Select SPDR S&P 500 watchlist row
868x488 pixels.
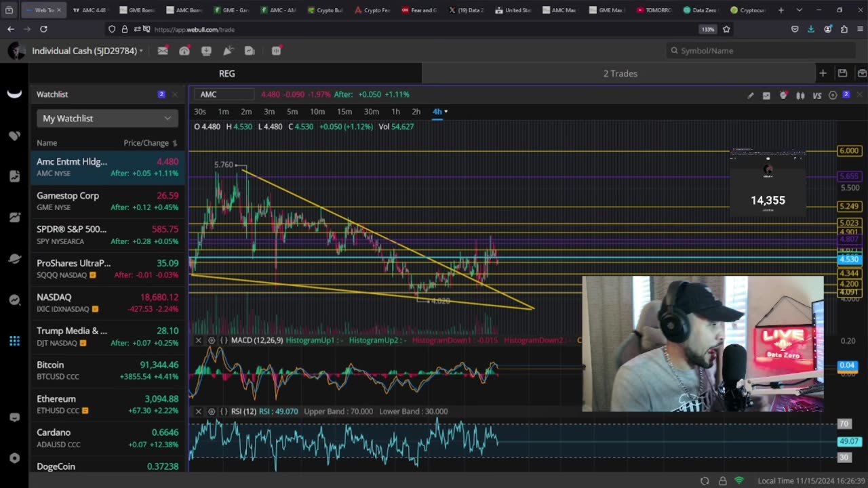[x=107, y=235]
